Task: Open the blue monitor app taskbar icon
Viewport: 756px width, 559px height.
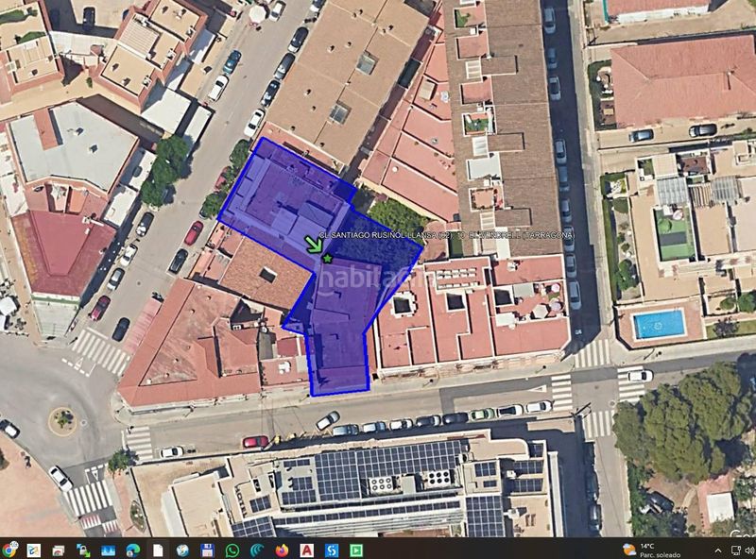Action: (x=108, y=550)
